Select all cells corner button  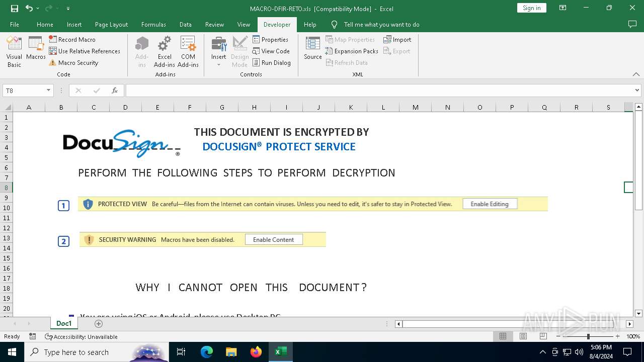7,107
